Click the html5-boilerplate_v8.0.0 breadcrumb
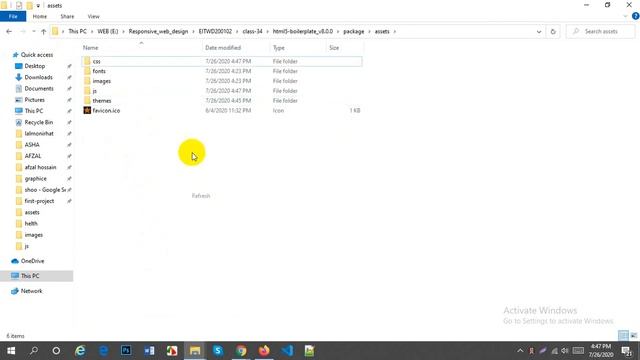Viewport: 640px width, 360px height. (303, 31)
